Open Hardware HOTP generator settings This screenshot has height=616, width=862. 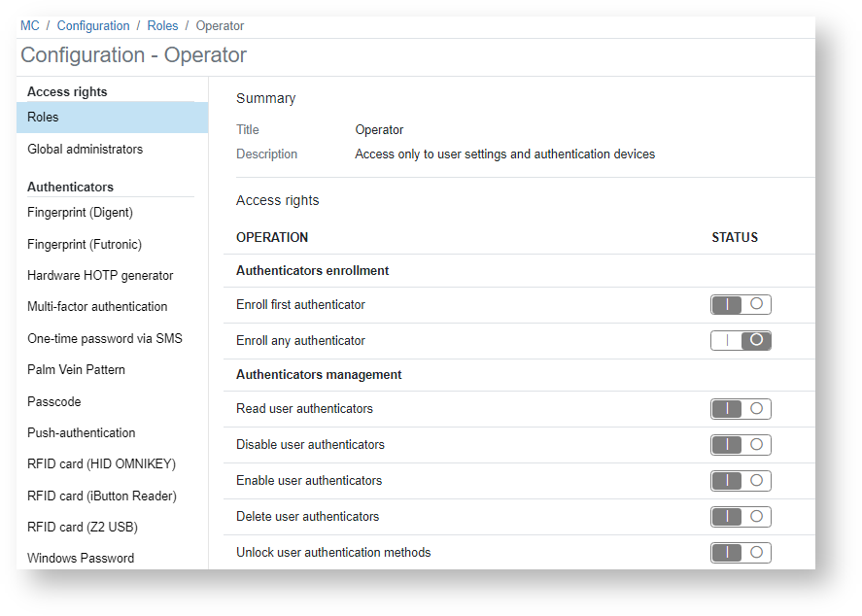click(x=100, y=276)
